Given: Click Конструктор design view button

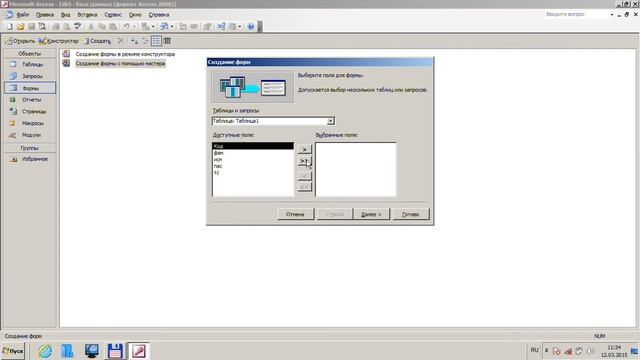Looking at the screenshot, I should point(58,41).
